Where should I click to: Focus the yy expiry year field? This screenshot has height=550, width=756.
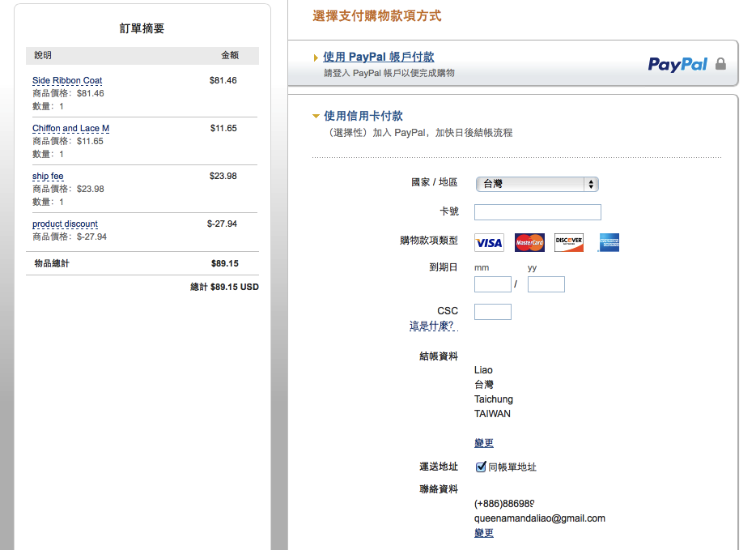pos(546,284)
